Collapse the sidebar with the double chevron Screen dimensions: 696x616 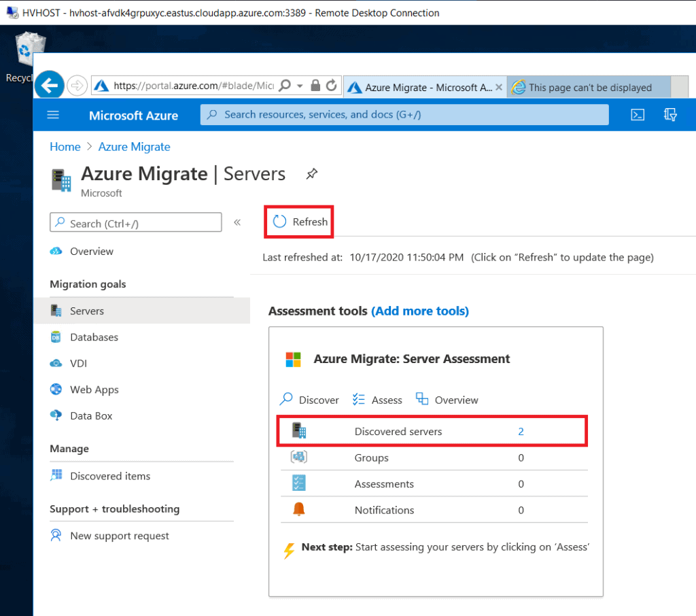point(237,222)
